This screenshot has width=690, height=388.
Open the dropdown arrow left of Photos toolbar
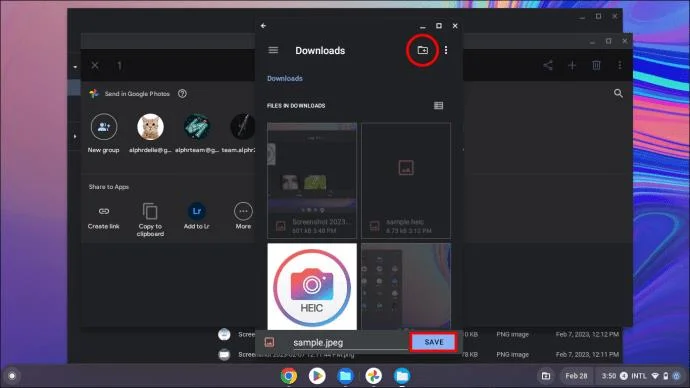pos(75,67)
